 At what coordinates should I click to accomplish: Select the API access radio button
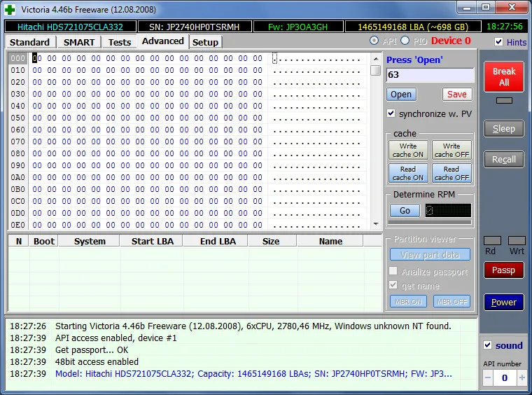tap(374, 41)
